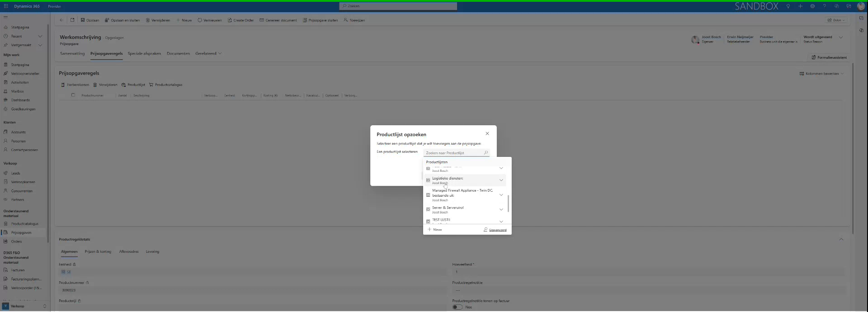
Task: Expand TEST LIJST entry chevron
Action: [501, 221]
